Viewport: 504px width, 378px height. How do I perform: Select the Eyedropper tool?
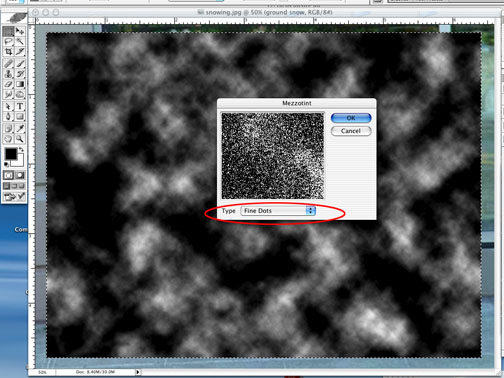pos(20,128)
